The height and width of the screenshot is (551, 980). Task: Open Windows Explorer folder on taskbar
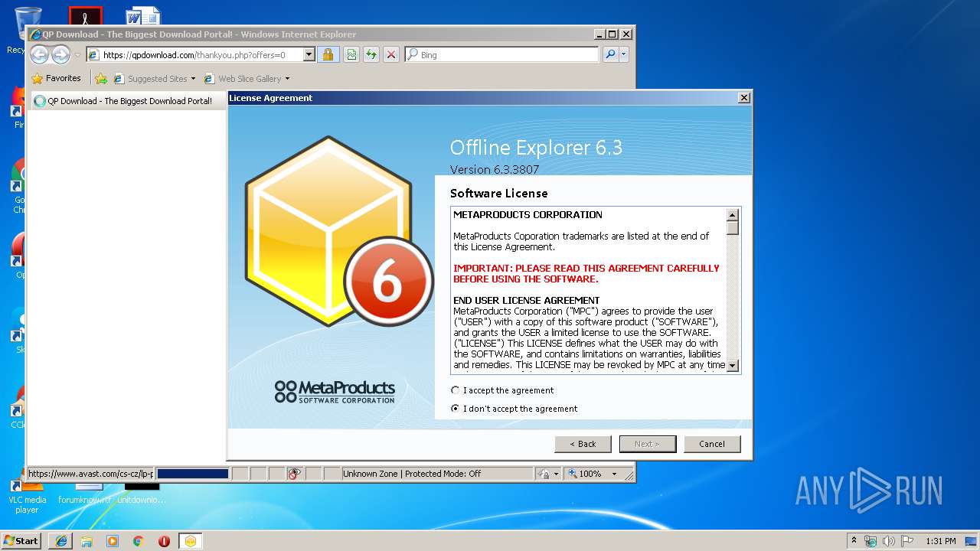[87, 541]
